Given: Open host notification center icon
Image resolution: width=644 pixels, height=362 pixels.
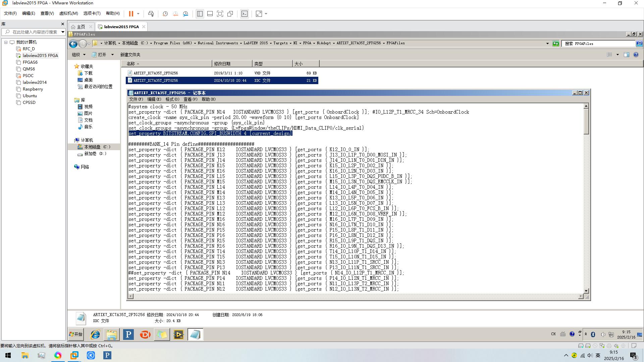Looking at the screenshot, I should click(634, 356).
